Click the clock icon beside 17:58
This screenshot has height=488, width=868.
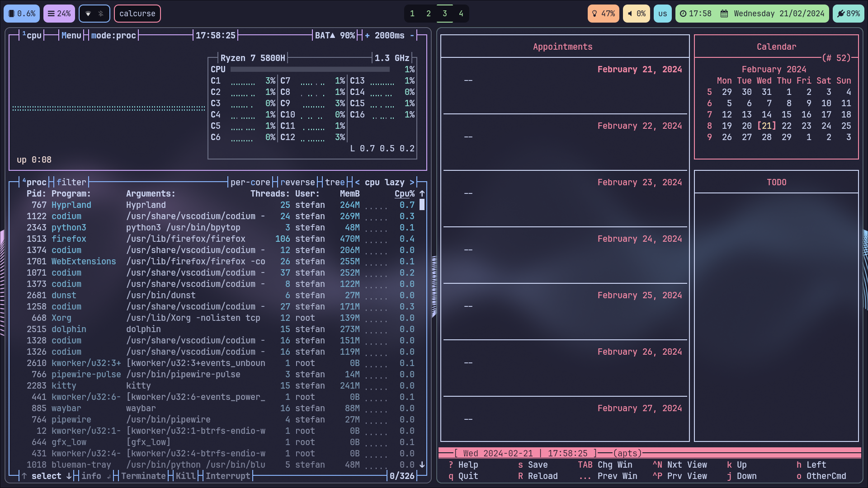[683, 14]
